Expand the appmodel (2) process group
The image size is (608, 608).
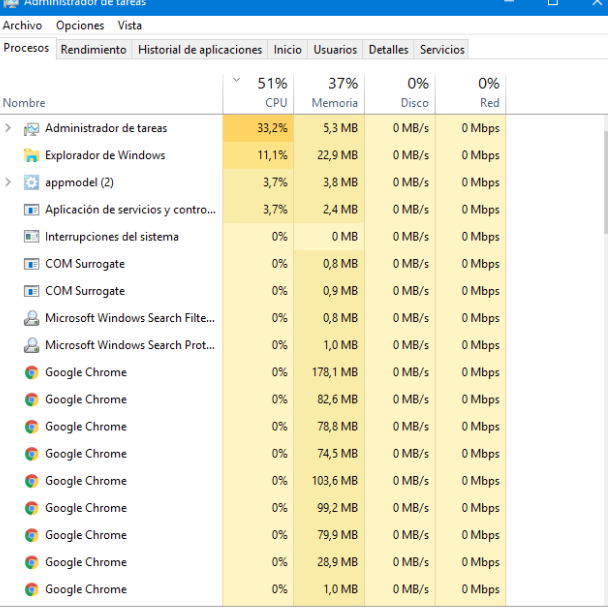coord(8,182)
